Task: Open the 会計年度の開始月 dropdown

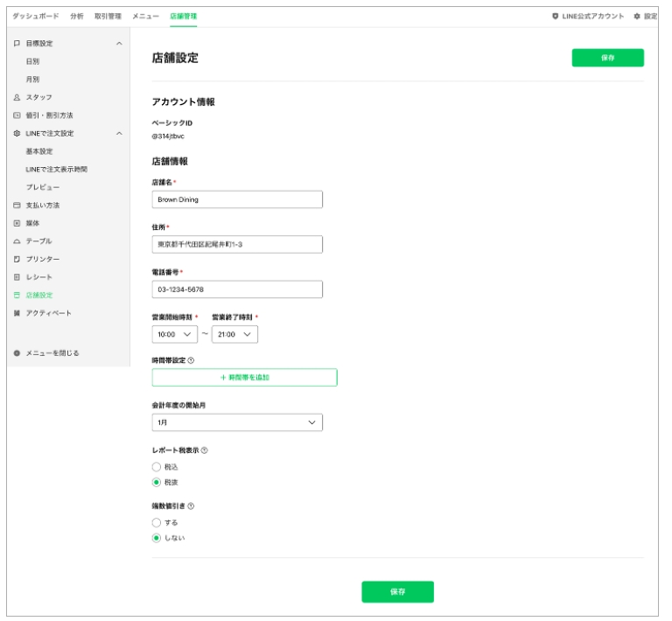Action: coord(237,422)
